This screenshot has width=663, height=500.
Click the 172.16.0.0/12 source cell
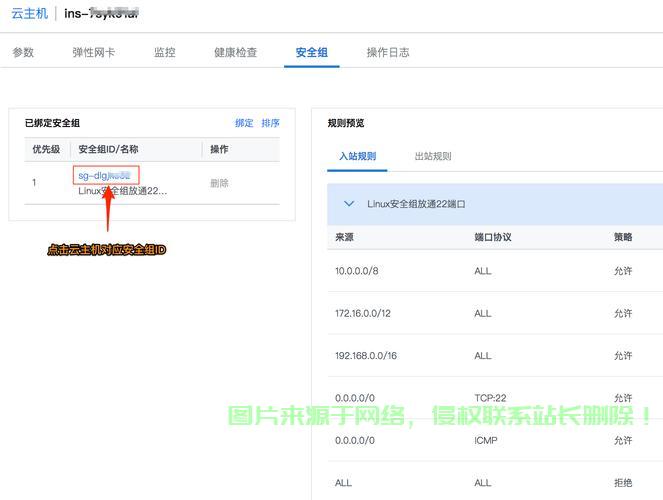(x=363, y=313)
